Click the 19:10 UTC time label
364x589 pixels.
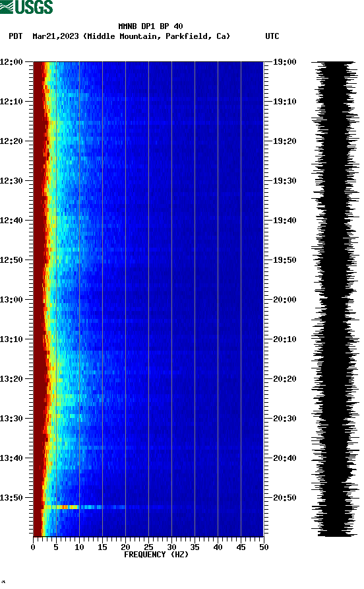pyautogui.click(x=284, y=102)
